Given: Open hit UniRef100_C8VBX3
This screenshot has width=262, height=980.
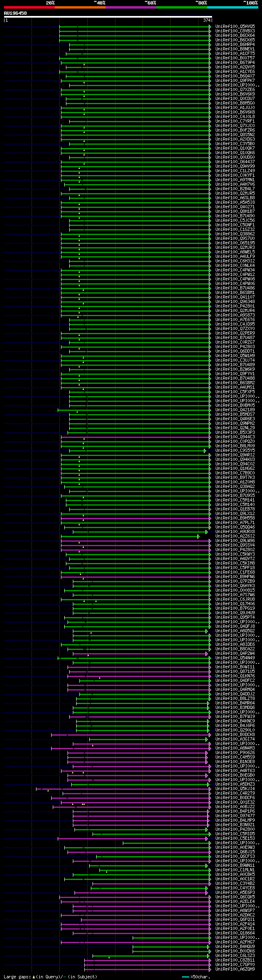Looking at the screenshot, I should pos(235,31).
